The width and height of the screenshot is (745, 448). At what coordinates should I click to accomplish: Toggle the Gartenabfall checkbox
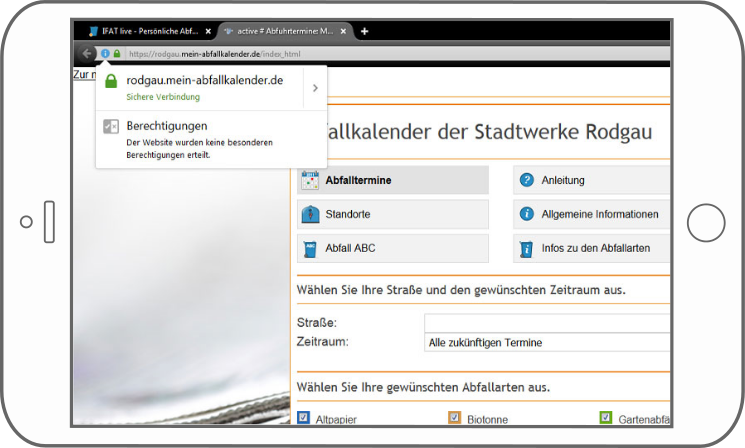tap(605, 418)
